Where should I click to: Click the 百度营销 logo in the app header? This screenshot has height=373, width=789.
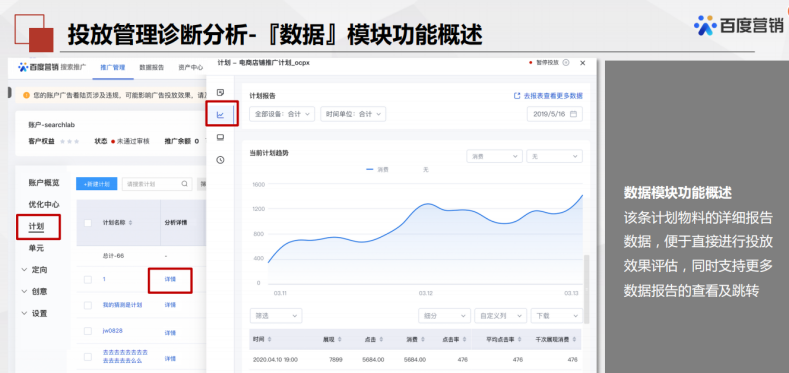click(x=38, y=67)
